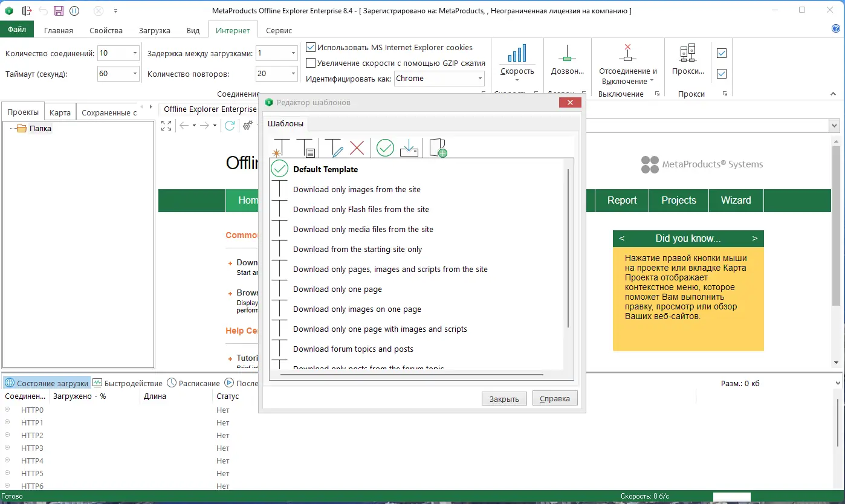Click the template list vertical scrollbar
Viewport: 845px width, 504px height.
568,248
